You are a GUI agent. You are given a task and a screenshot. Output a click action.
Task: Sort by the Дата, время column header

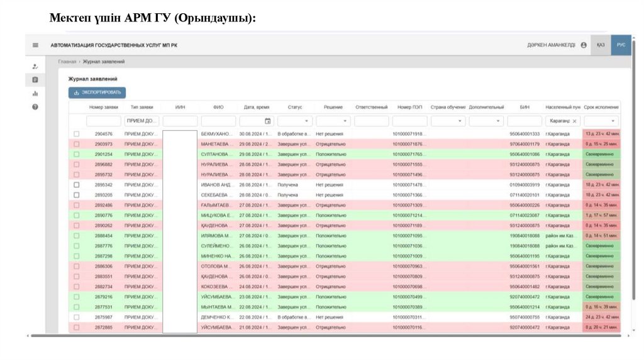257,107
